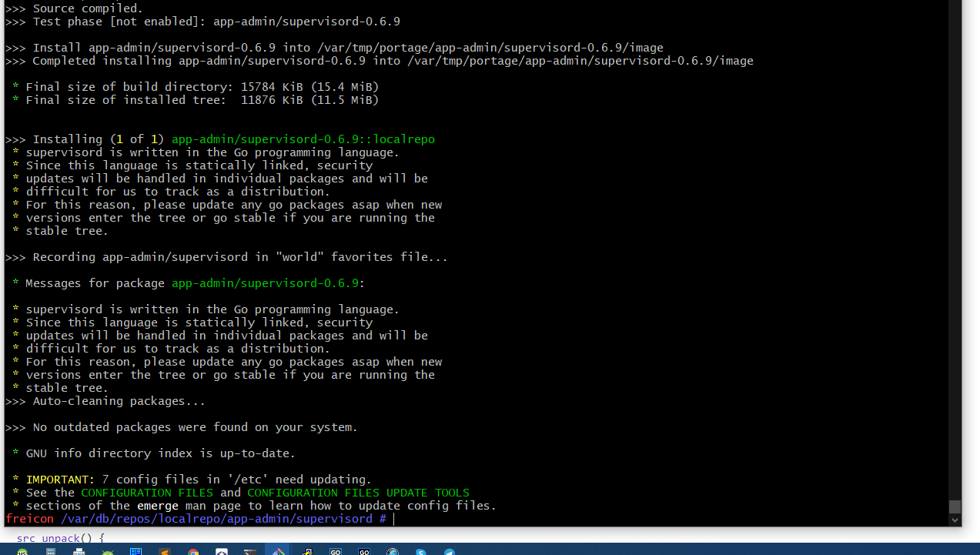Click '>>> Completed installing' line
Screen dimensions: 980x555
[x=380, y=61]
